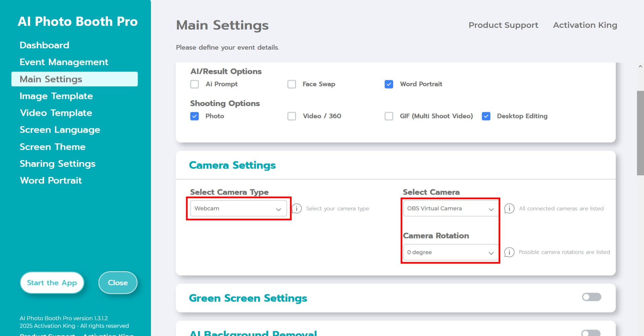
Task: Click the scrollbar up arrow
Action: [640, 66]
